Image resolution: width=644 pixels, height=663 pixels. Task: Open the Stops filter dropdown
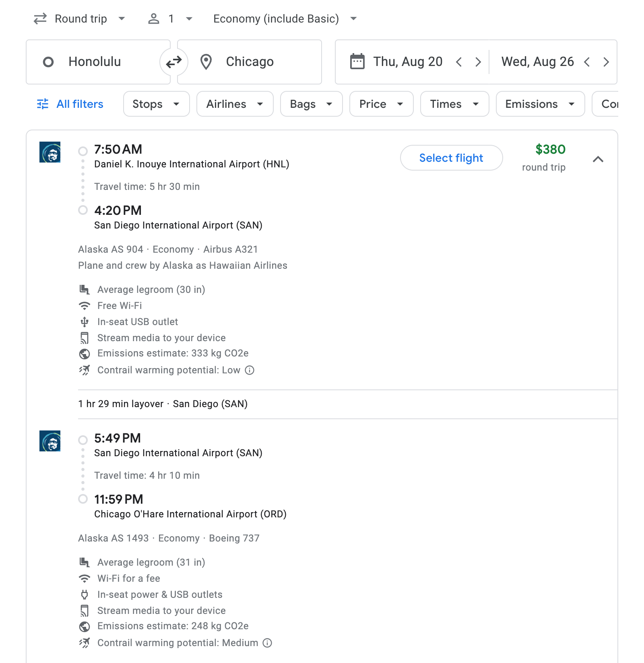pos(156,104)
